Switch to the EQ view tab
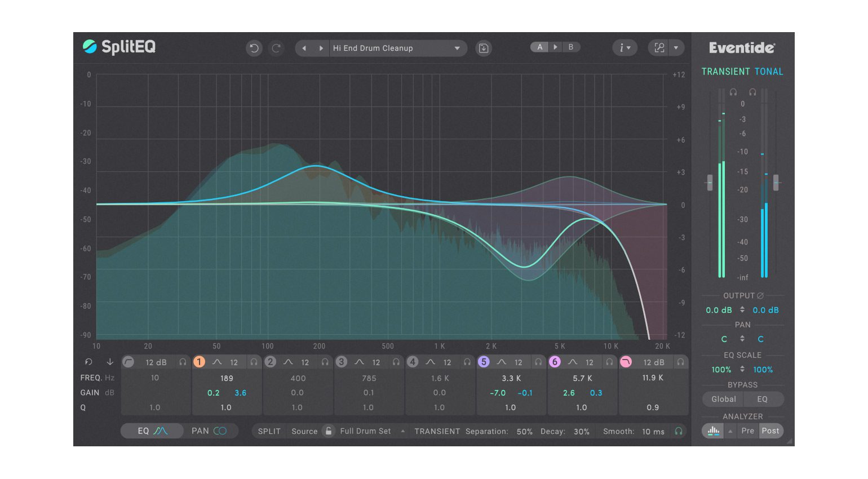 coord(152,431)
